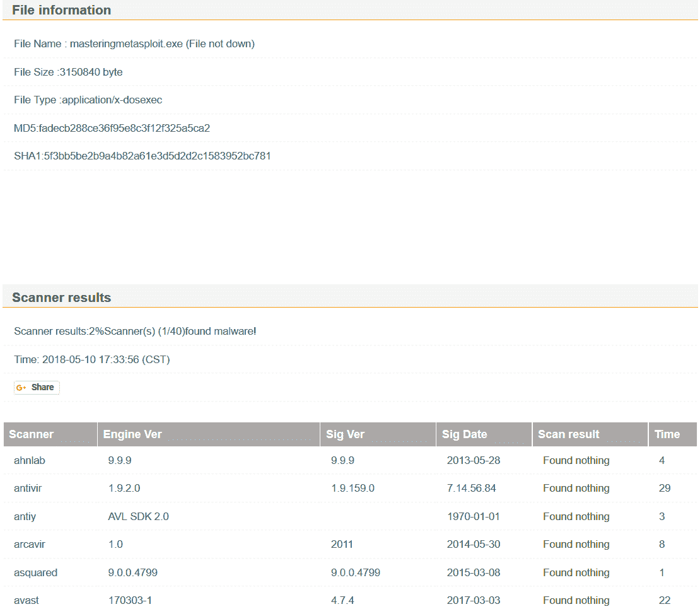The image size is (700, 614).
Task: Click antivir sig date 7.14.56.84
Action: (472, 488)
